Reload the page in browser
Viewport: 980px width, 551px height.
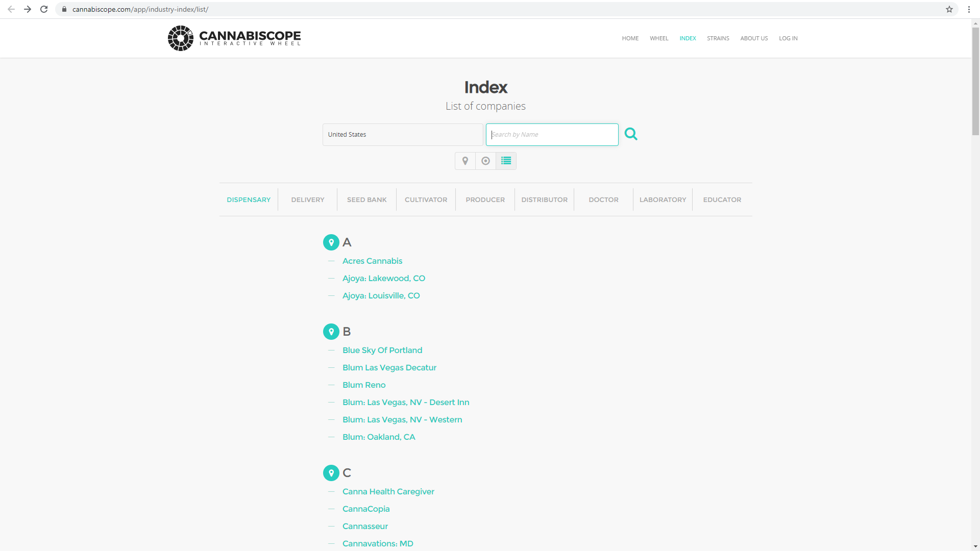(44, 9)
